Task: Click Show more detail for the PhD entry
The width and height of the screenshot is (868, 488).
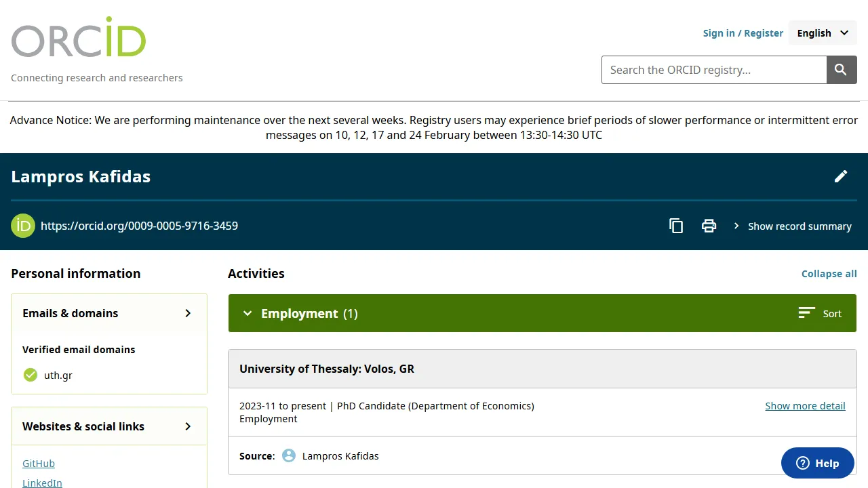Action: [805, 405]
